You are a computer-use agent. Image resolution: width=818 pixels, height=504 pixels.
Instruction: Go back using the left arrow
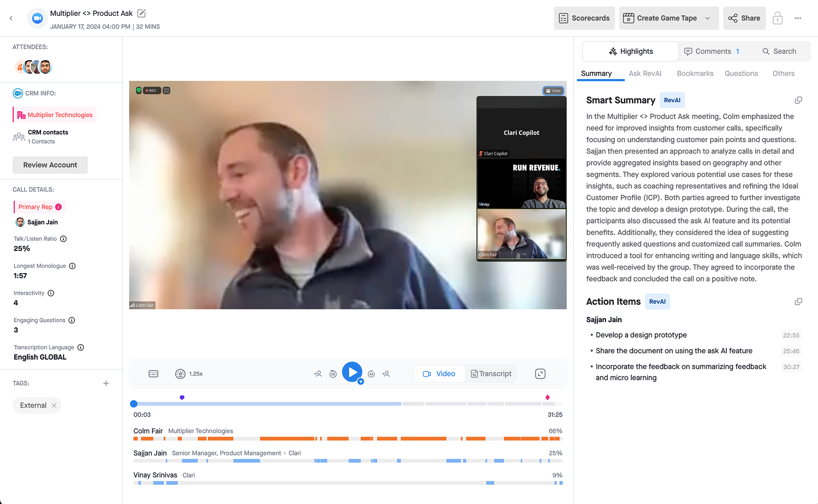(11, 18)
